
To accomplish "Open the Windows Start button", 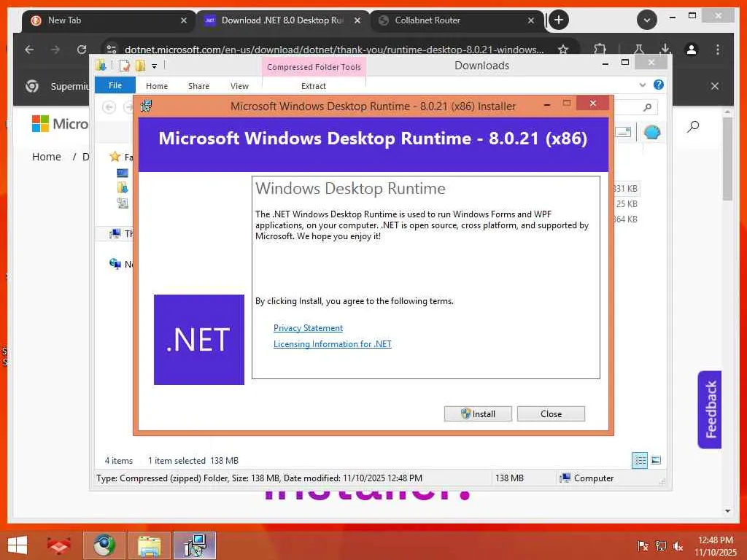I will tap(18, 545).
